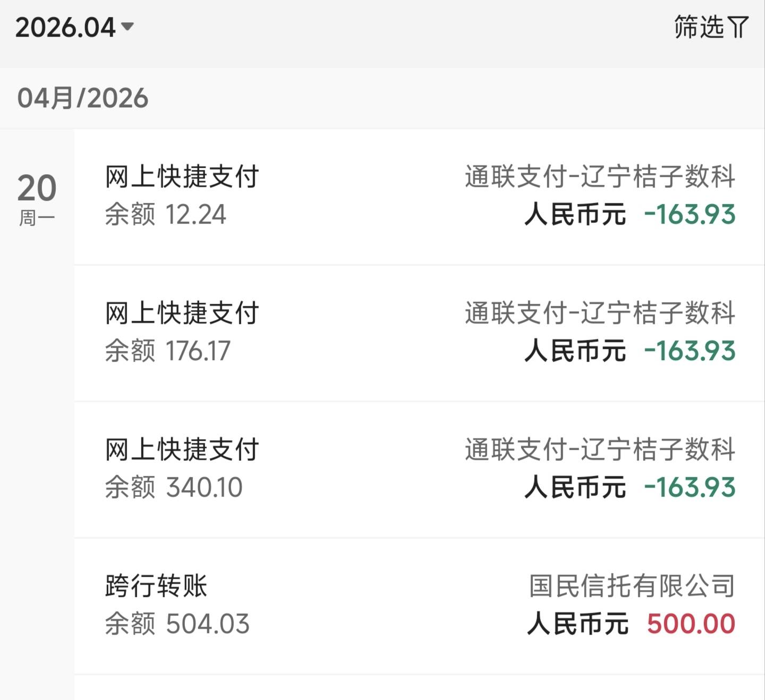The height and width of the screenshot is (700, 765).
Task: Select the 04月/2026 section header
Action: [x=83, y=98]
